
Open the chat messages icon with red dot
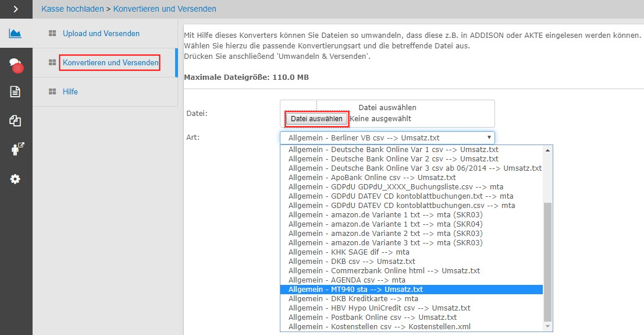pos(16,65)
